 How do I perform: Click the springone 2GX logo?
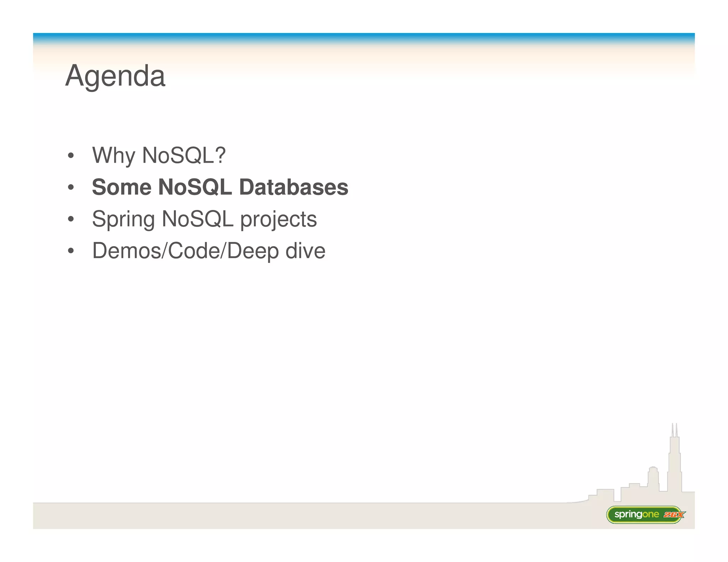tap(646, 514)
